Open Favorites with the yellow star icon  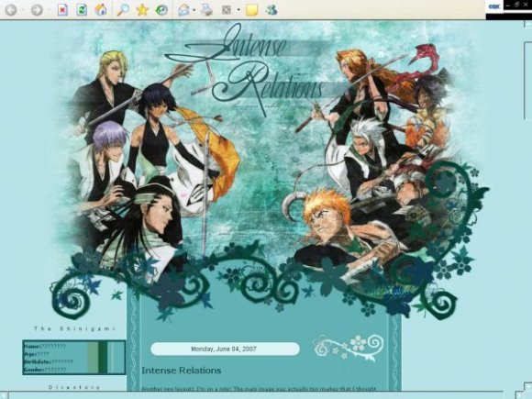(142, 10)
